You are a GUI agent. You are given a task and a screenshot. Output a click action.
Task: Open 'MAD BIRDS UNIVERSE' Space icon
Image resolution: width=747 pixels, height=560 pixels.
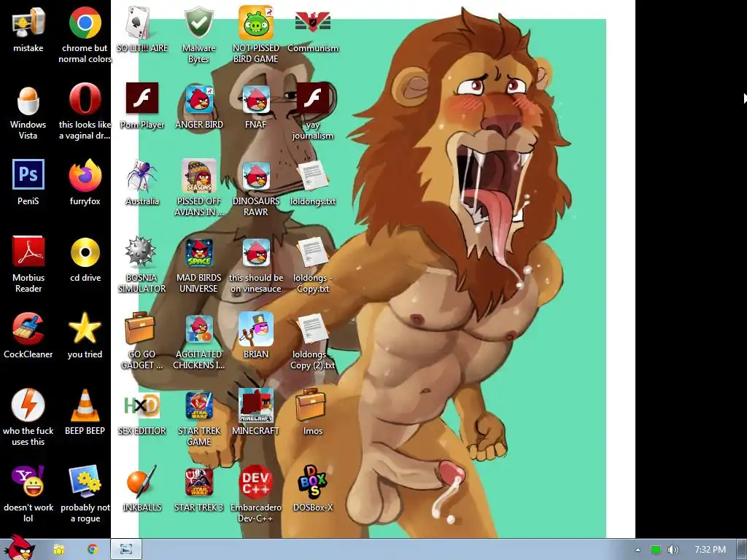(199, 253)
